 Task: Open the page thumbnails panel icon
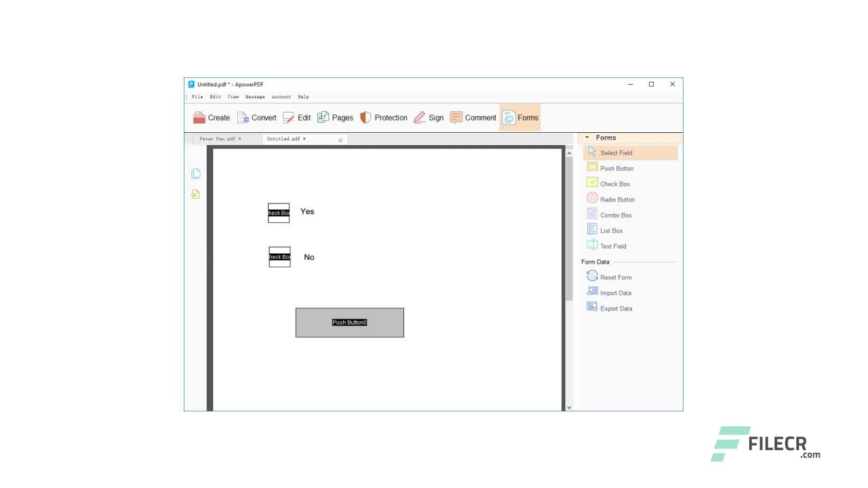[195, 174]
